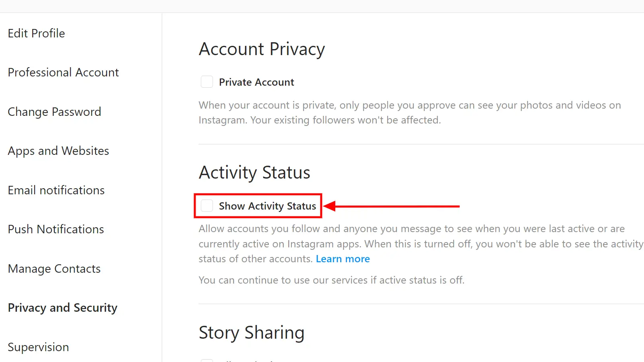The image size is (644, 362).
Task: Open the Manage Contacts section
Action: click(x=54, y=269)
